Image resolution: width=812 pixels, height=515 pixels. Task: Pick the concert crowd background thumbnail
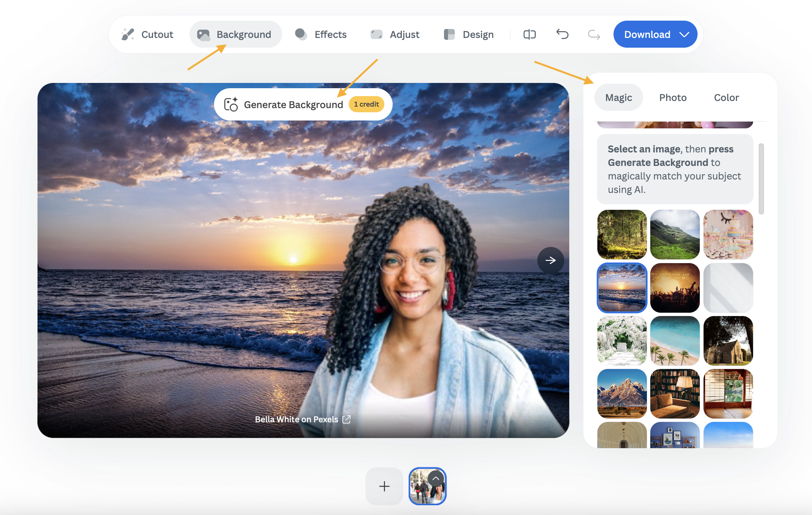click(x=675, y=288)
